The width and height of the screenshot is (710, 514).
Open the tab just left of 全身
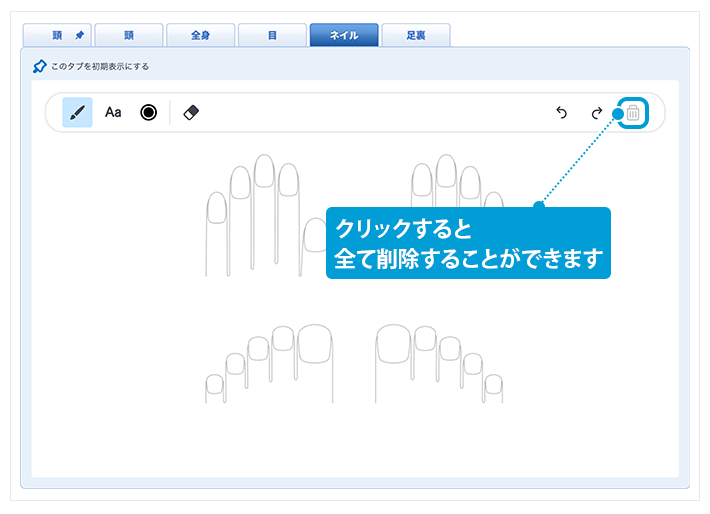click(x=129, y=35)
